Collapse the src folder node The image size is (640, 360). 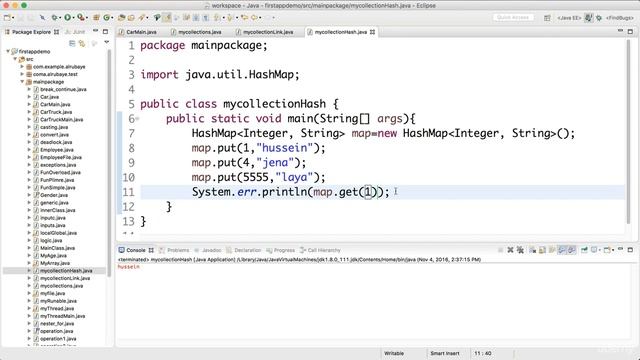click(x=16, y=59)
